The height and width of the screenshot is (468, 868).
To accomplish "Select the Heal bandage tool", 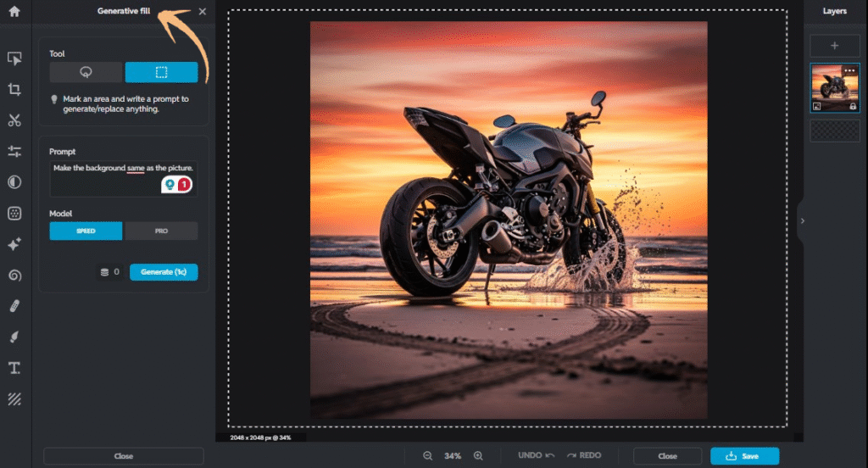I will (14, 306).
